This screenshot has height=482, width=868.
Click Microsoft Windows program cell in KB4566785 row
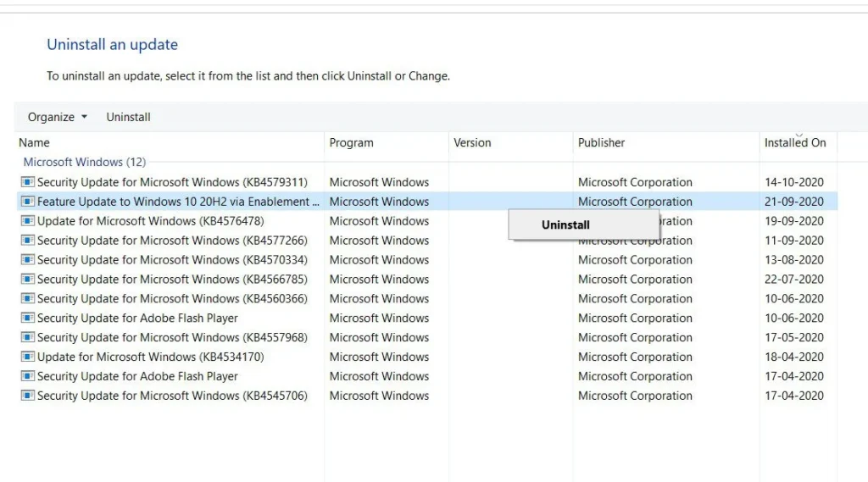[x=379, y=279]
